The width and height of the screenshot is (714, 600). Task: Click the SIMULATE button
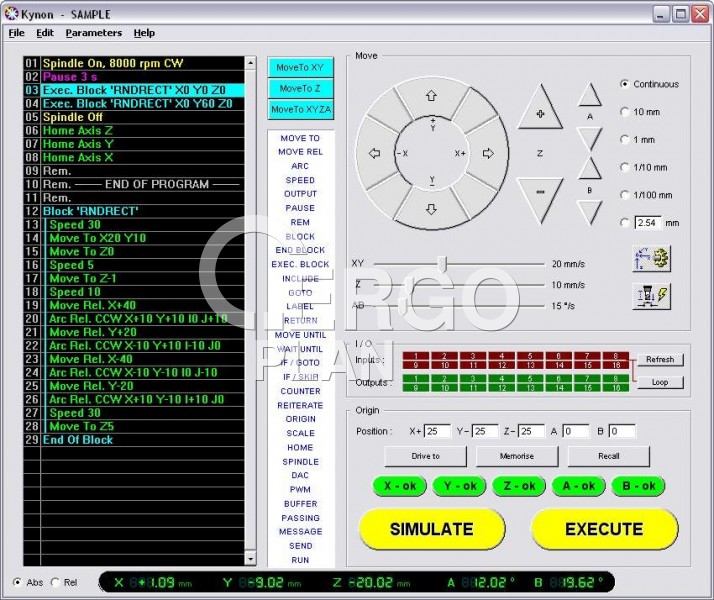coord(432,529)
